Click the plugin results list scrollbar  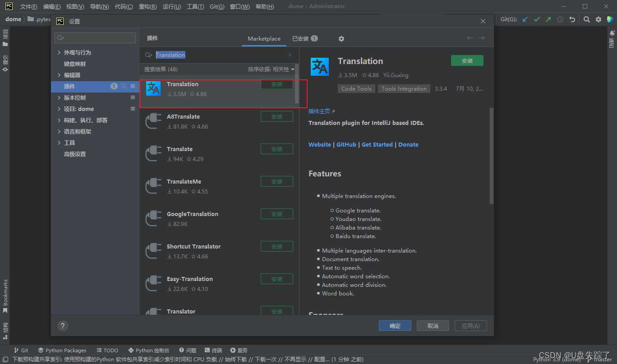click(297, 85)
